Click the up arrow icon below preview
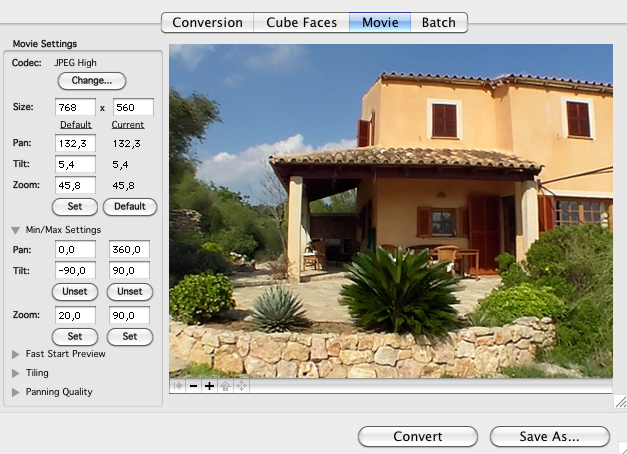The height and width of the screenshot is (454, 627). click(x=225, y=386)
